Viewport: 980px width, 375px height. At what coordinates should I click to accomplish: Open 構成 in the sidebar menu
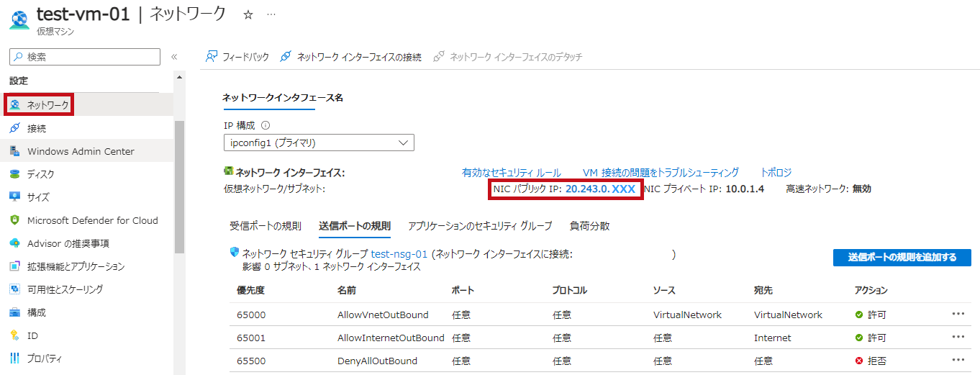click(37, 312)
